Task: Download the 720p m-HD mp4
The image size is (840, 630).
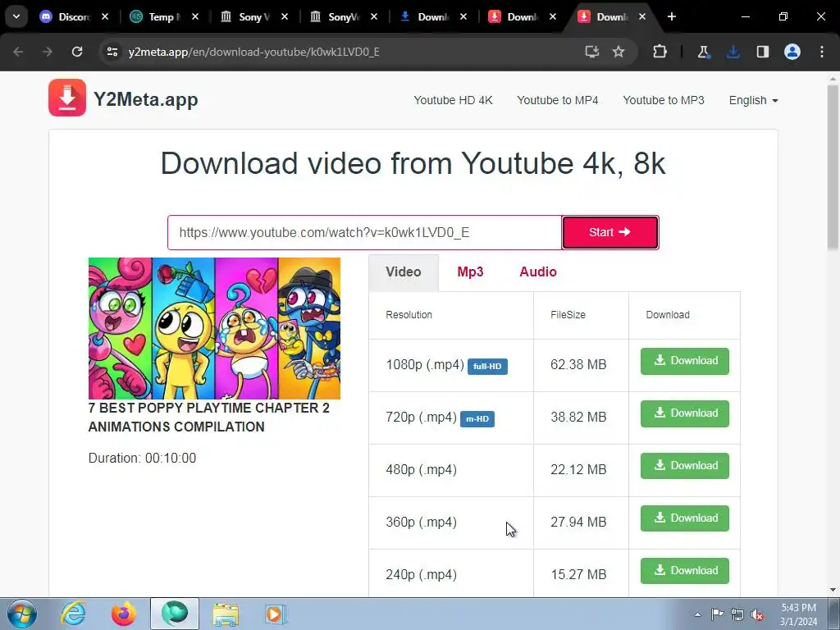Action: [x=685, y=413]
